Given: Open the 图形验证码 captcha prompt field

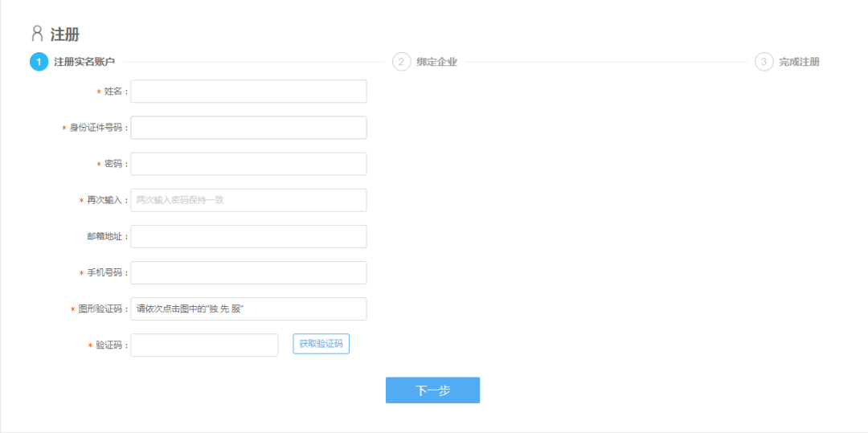Looking at the screenshot, I should (248, 309).
